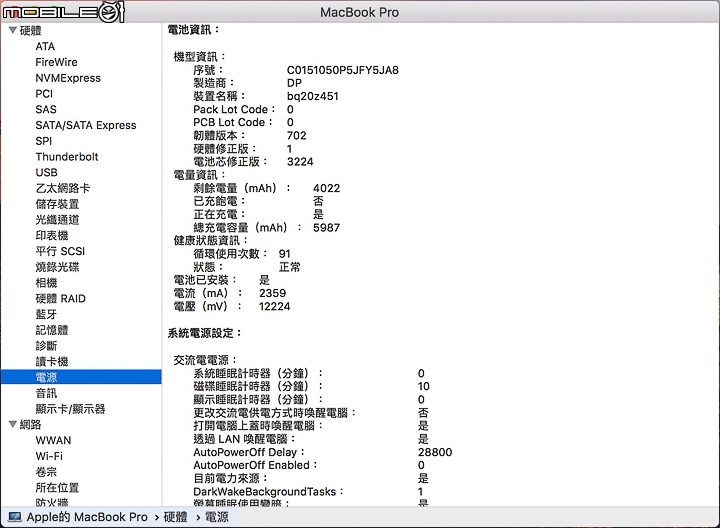This screenshot has height=528, width=720.
Task: Click 電源 breadcrumb in path bar
Action: (x=216, y=517)
